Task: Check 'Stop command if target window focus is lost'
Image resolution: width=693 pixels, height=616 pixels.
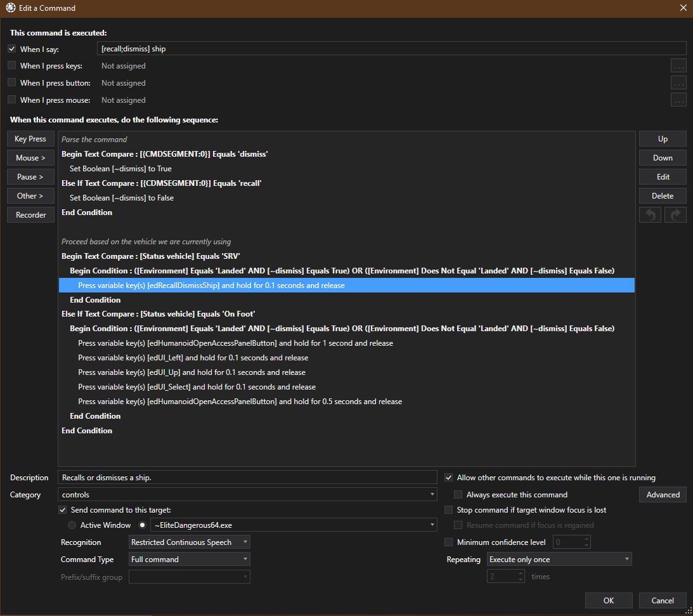Action: [x=449, y=510]
